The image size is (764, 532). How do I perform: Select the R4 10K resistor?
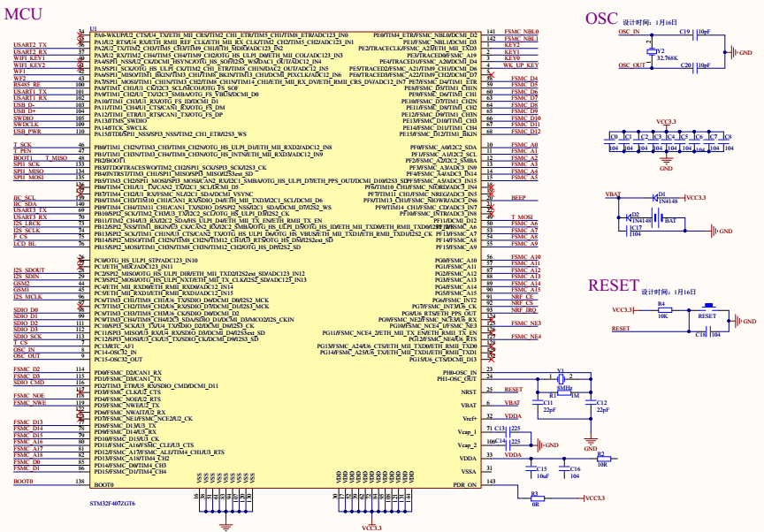(x=661, y=310)
